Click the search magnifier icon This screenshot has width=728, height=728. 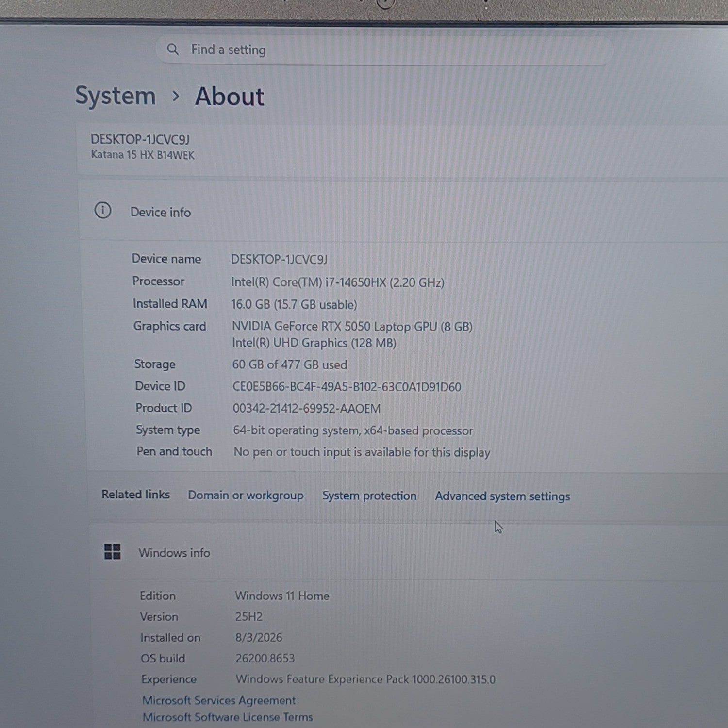pos(173,49)
